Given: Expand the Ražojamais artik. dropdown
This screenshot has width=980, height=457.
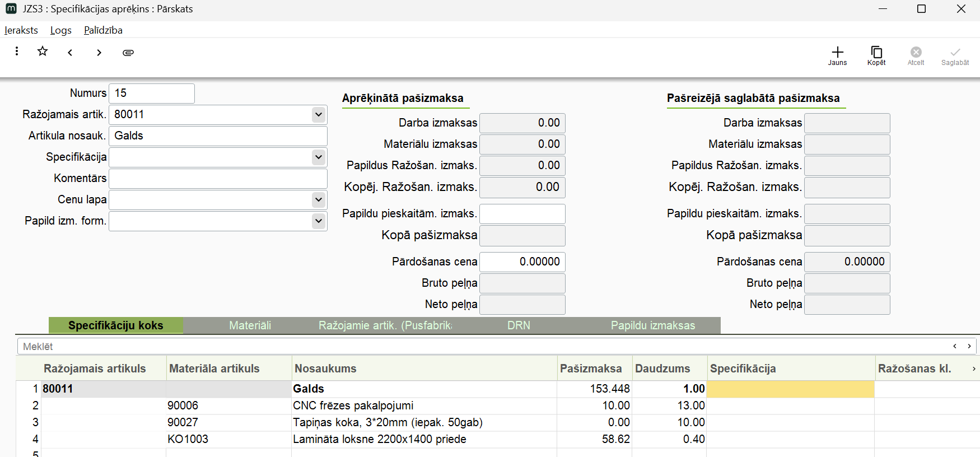Looking at the screenshot, I should pyautogui.click(x=318, y=115).
